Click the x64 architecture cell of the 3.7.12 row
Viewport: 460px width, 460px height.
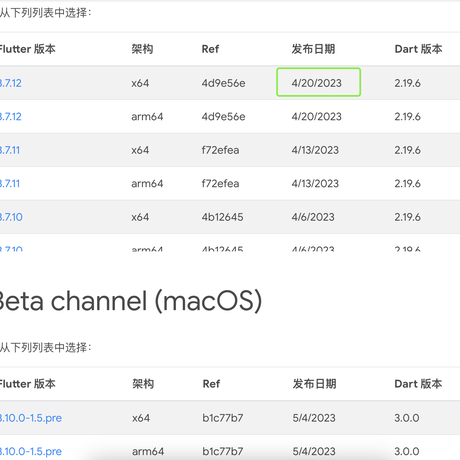[140, 83]
